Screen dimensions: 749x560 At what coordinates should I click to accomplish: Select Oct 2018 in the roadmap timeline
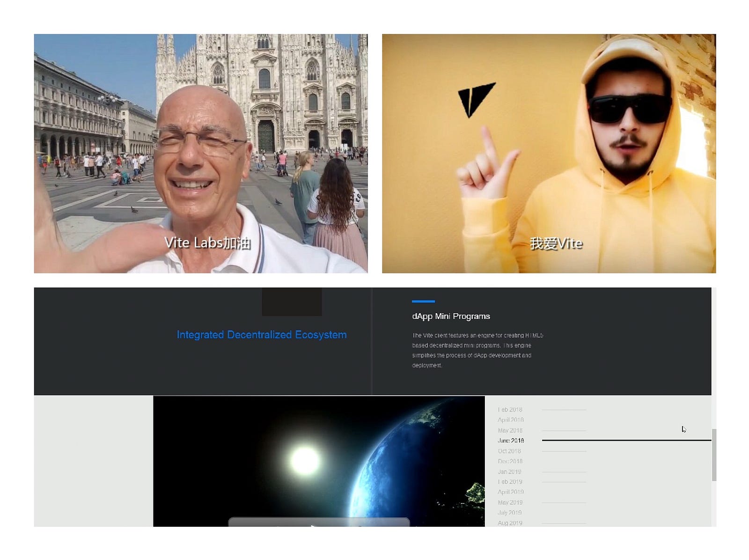point(509,451)
